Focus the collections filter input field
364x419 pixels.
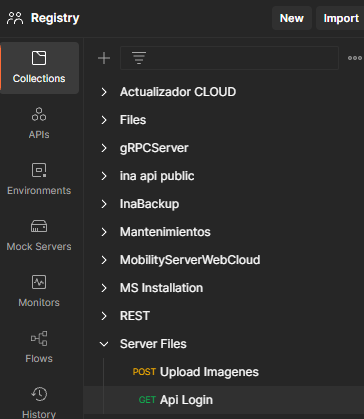click(x=229, y=58)
